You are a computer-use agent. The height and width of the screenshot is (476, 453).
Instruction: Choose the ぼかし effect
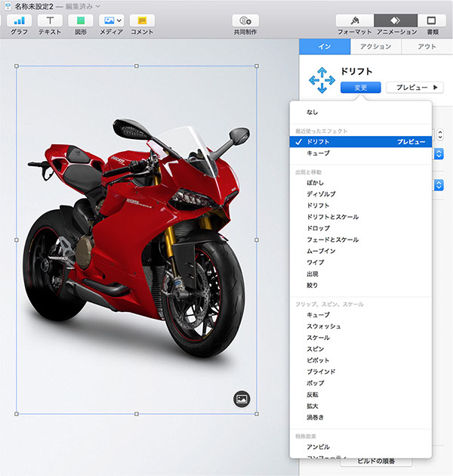[x=361, y=183]
